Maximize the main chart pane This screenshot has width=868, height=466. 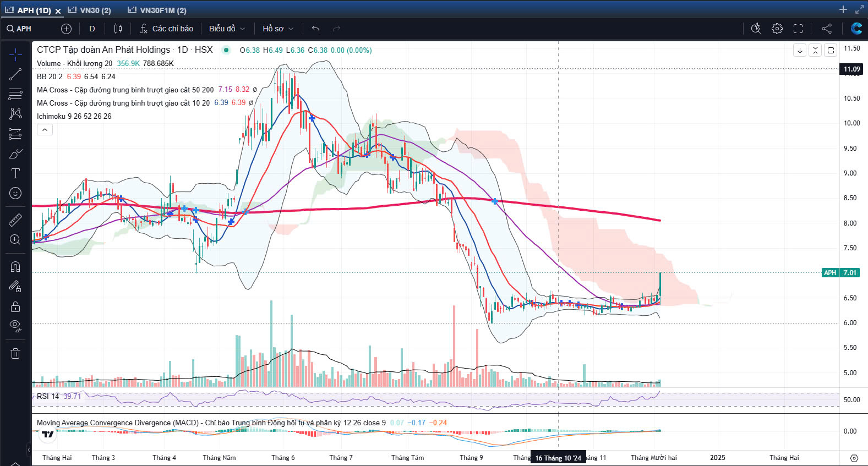(x=831, y=50)
